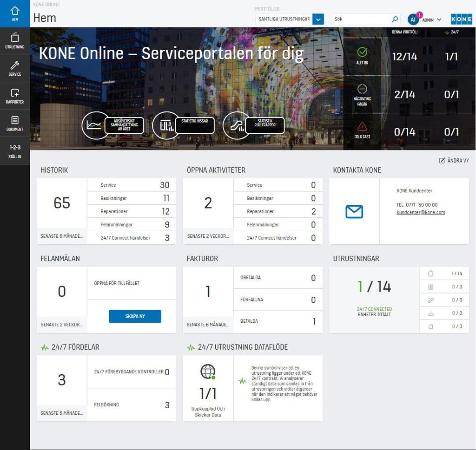Open the Felsökning row with 3
Viewport: 476px width, 450px height.
pos(132,405)
